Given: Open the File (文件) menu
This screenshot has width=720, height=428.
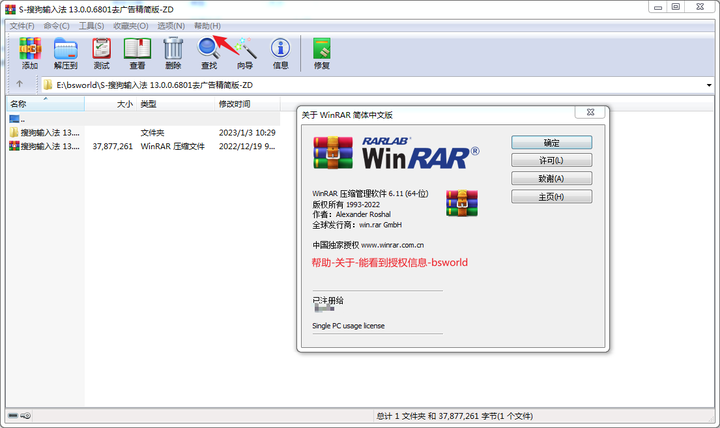Looking at the screenshot, I should 22,26.
